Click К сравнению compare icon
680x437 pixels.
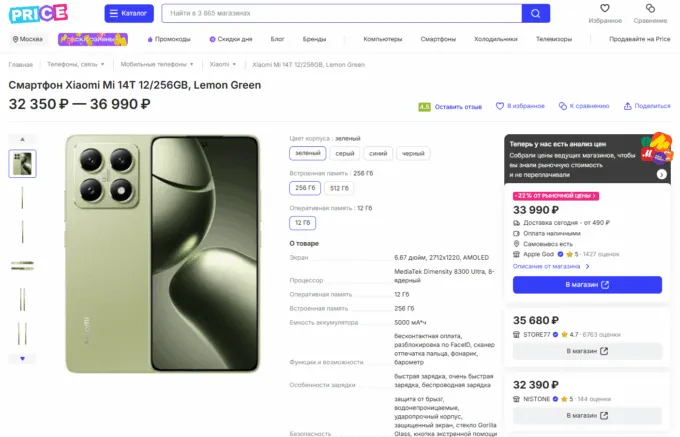click(562, 106)
